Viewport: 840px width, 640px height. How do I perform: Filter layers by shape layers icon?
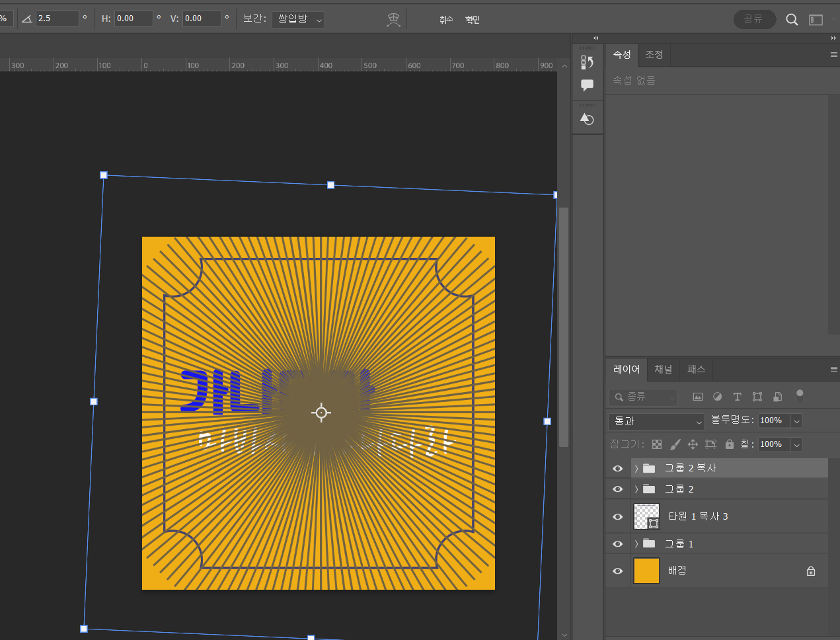coord(757,397)
